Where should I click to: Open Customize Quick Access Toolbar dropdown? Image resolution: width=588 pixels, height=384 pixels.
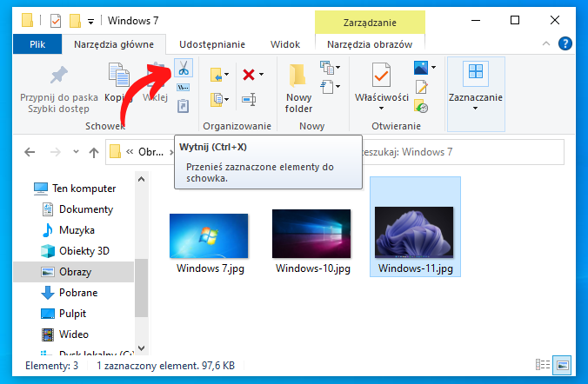90,22
